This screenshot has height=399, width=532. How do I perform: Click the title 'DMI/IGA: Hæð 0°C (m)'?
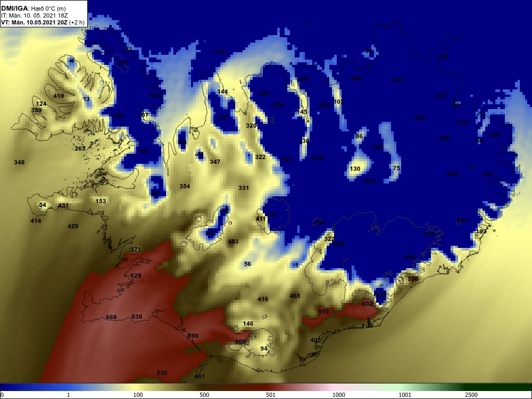(x=33, y=8)
